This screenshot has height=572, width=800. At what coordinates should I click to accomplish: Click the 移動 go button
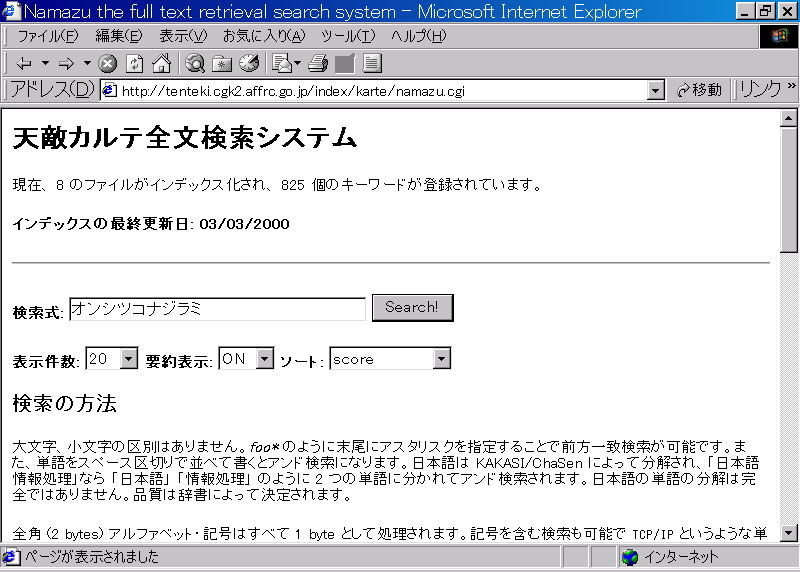tap(699, 90)
